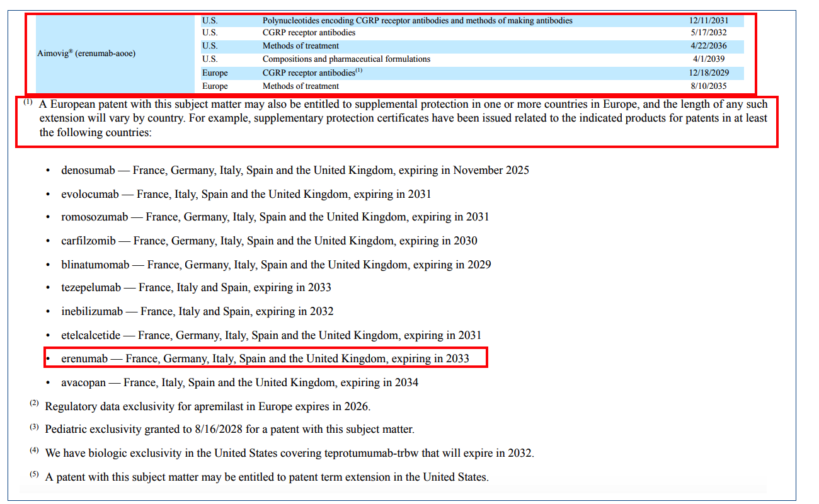
Task: Click the 5/17/2032 expiration date
Action: [x=708, y=33]
